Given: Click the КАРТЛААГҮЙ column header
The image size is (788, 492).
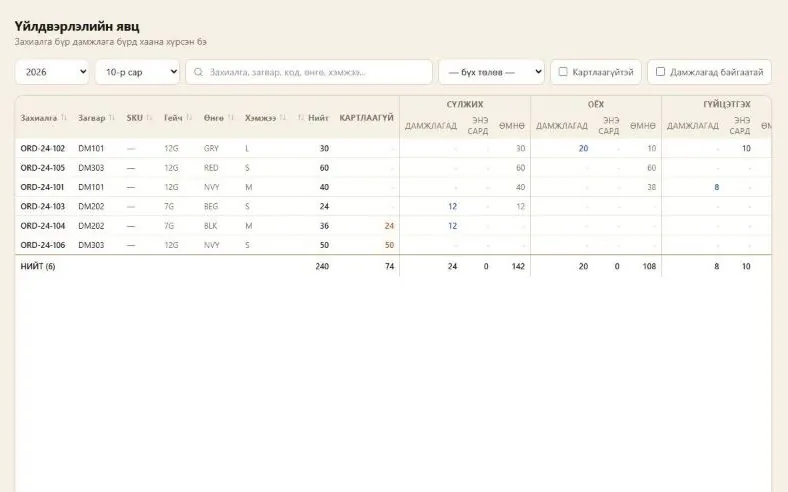Looking at the screenshot, I should [x=366, y=118].
